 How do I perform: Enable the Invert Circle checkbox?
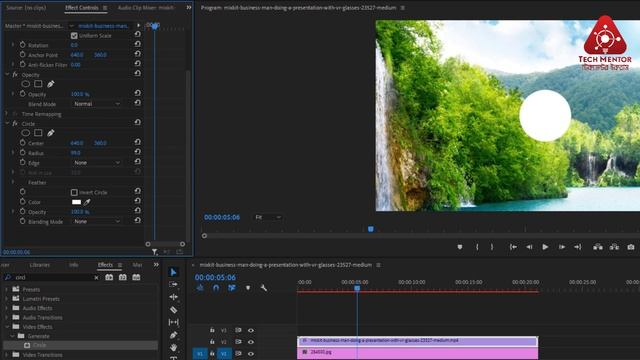click(74, 192)
